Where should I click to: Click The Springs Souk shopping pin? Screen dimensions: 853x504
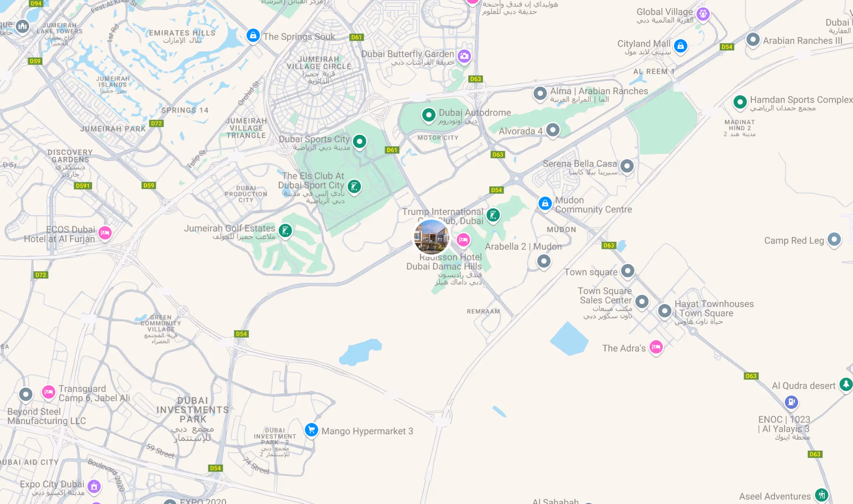coord(253,36)
